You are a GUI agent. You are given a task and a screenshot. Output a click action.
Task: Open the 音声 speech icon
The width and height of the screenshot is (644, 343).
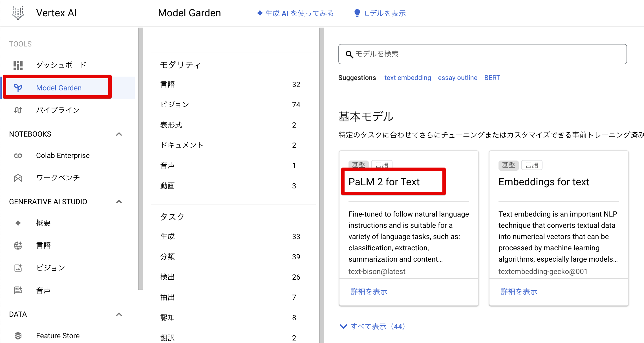(18, 290)
